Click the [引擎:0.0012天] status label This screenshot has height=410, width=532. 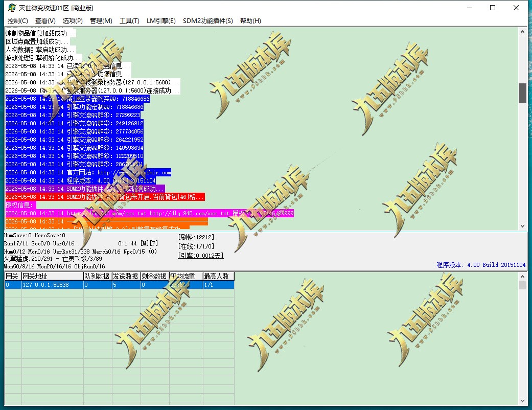tap(200, 256)
